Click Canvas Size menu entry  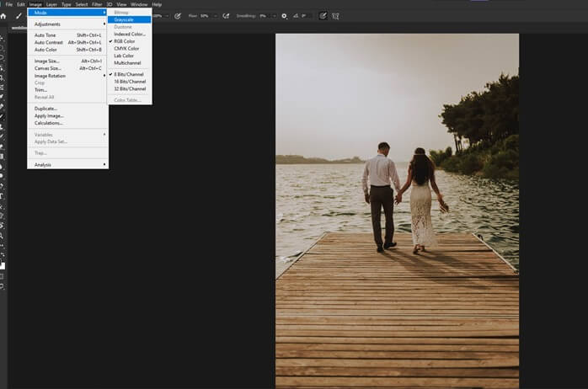coord(48,68)
